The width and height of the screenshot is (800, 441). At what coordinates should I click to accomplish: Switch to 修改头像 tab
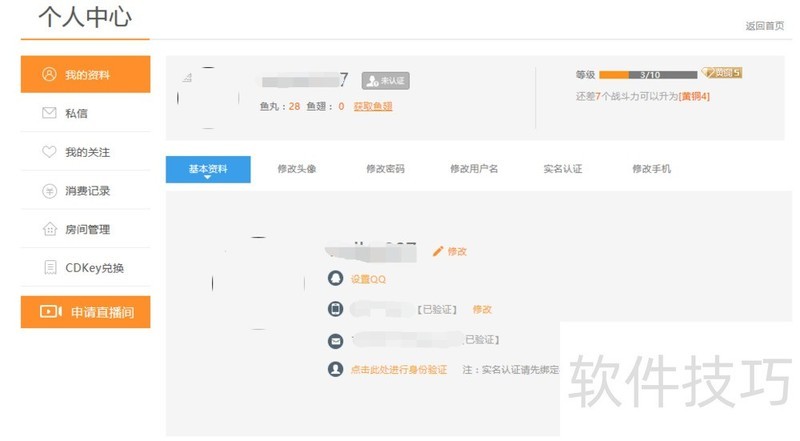pyautogui.click(x=296, y=169)
